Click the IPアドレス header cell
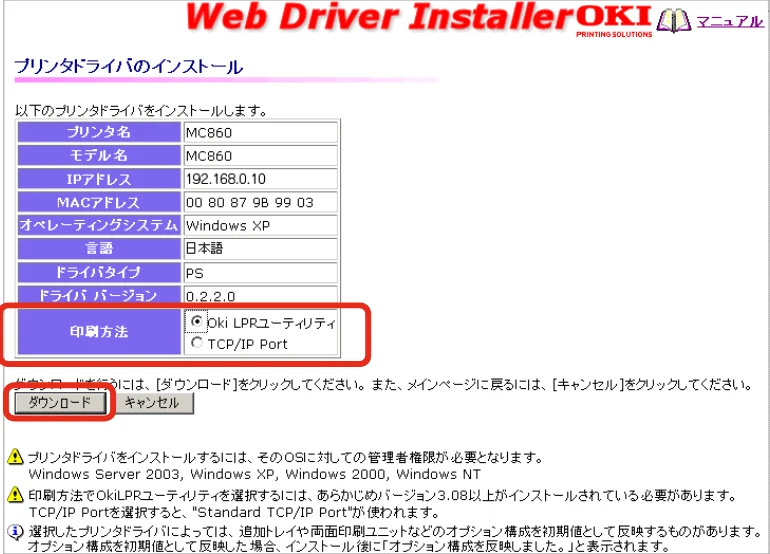This screenshot has height=554, width=770. (99, 179)
